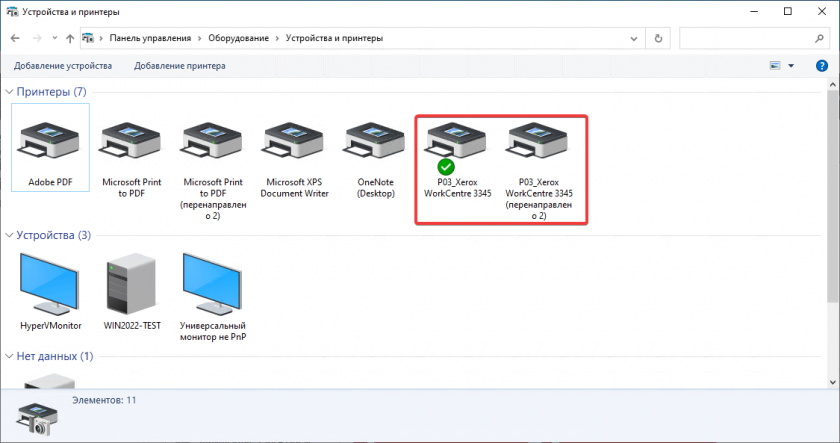The height and width of the screenshot is (443, 840).
Task: Click the search input field
Action: click(x=750, y=38)
